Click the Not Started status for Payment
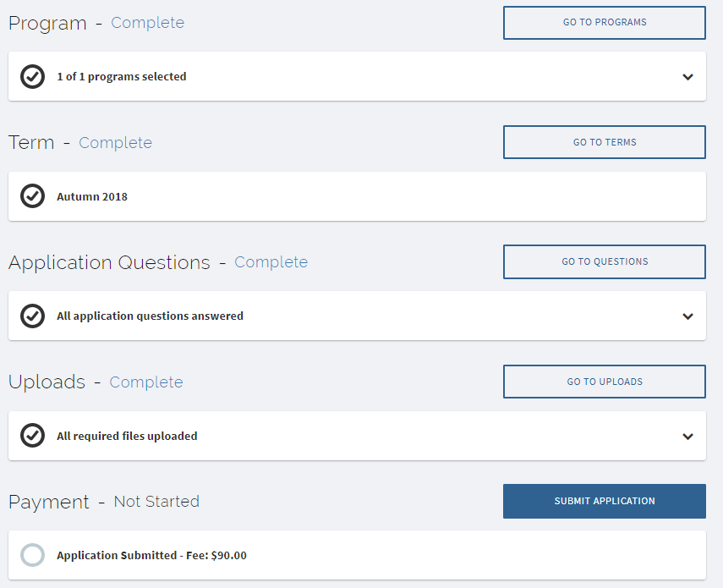This screenshot has height=588, width=723. point(156,502)
